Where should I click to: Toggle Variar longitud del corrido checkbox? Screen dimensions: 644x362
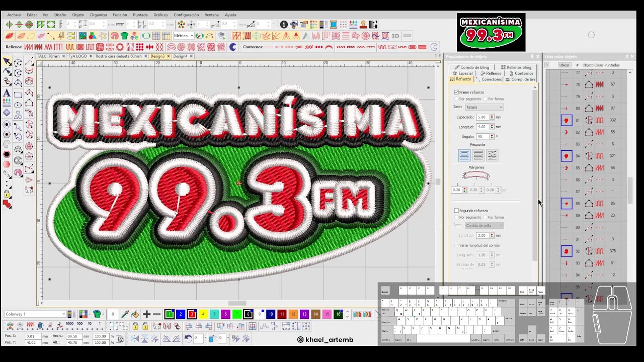(x=456, y=245)
